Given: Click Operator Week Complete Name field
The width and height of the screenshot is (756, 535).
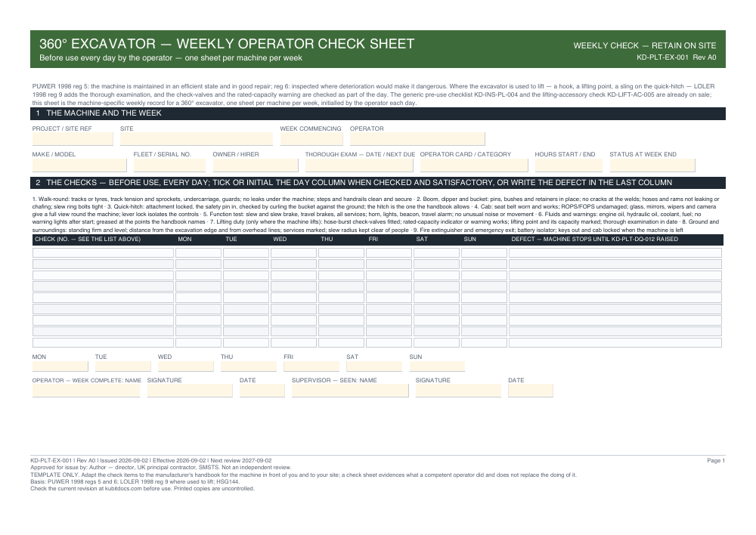Looking at the screenshot, I should [x=86, y=391].
